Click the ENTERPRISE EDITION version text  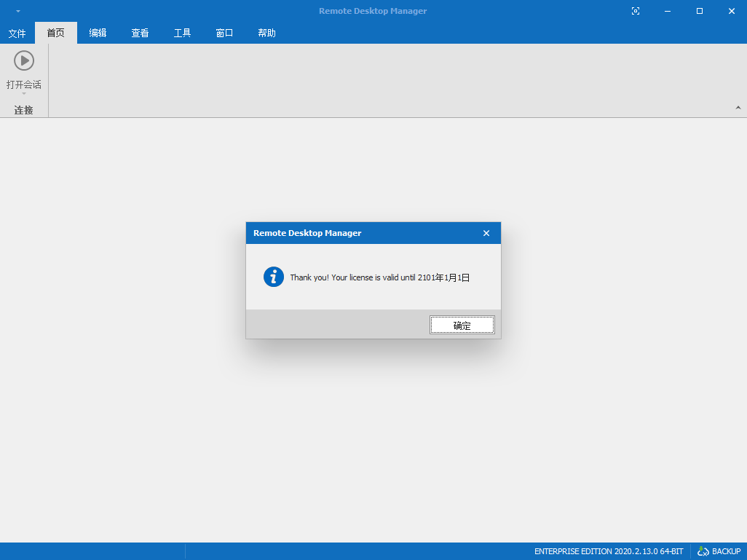(x=609, y=551)
